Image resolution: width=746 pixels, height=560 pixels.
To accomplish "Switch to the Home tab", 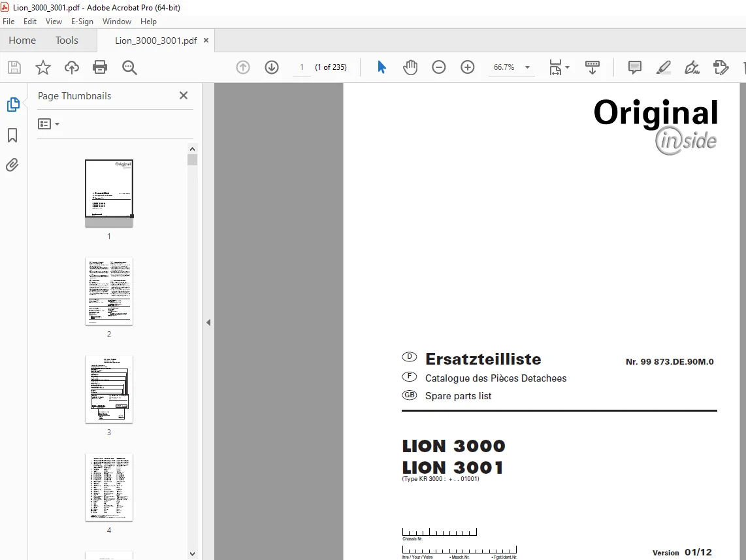I will [22, 41].
